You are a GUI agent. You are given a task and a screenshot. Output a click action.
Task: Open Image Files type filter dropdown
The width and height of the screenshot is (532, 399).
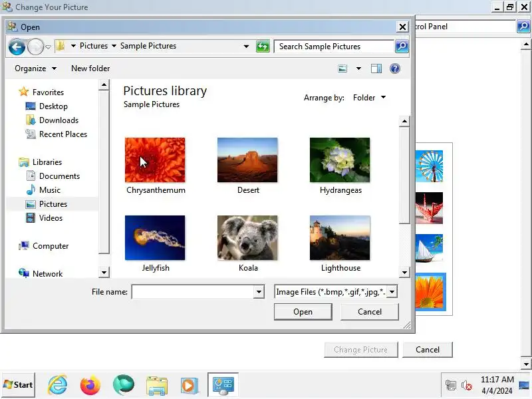tap(392, 292)
